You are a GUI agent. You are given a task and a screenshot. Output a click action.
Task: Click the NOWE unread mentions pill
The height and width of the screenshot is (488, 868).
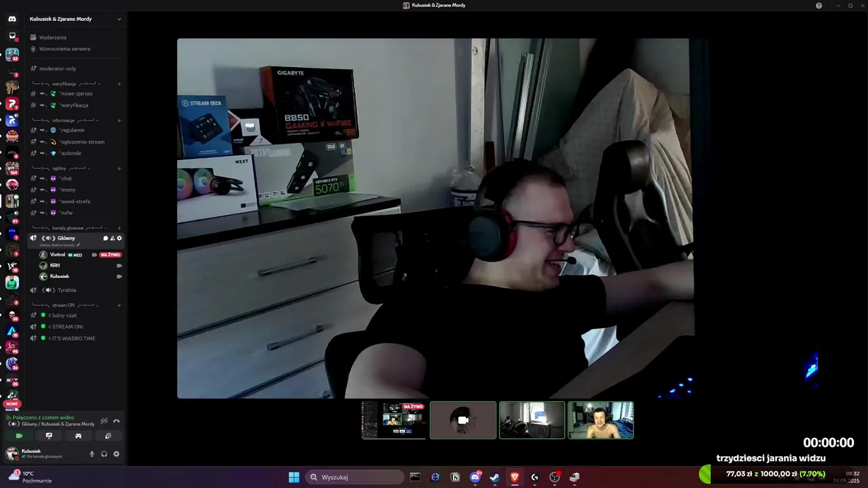pyautogui.click(x=12, y=403)
